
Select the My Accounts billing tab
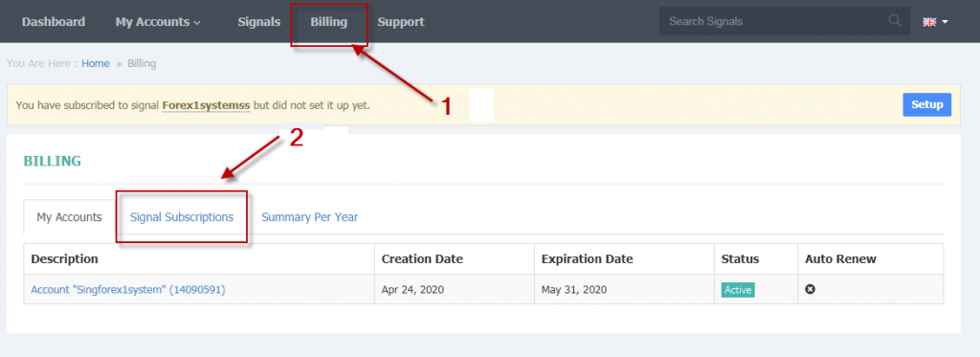(x=69, y=217)
